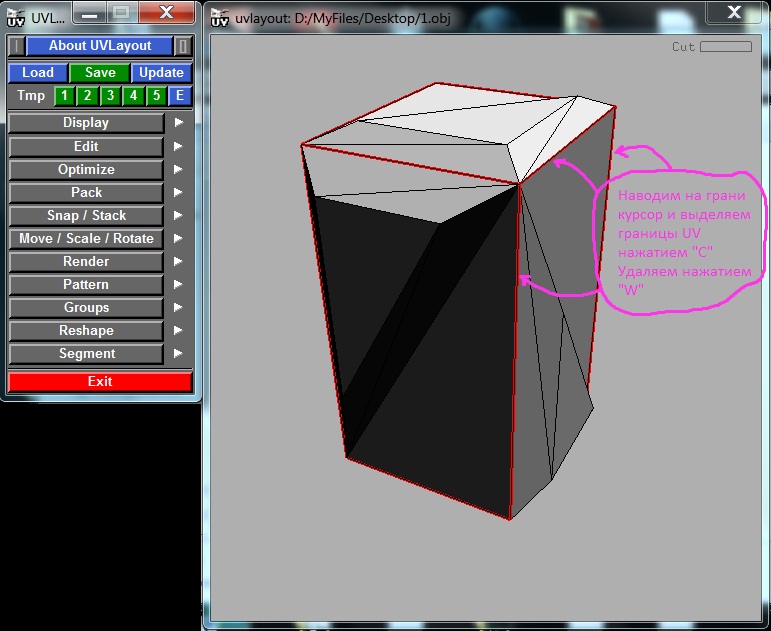Click the UVLayout app icon in title bar
Screen dimensions: 771x631
[x=15, y=18]
